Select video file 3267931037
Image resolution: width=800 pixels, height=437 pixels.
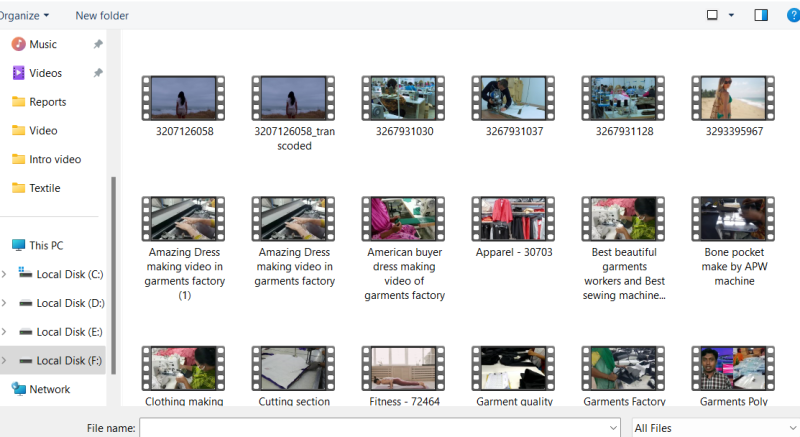tap(514, 107)
